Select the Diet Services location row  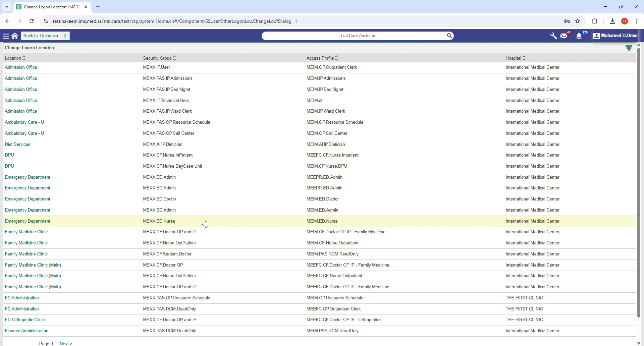pyautogui.click(x=17, y=144)
